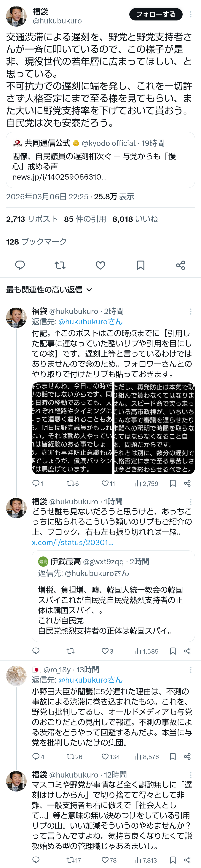Share the @ro_18y reply
201x868 pixels.
188,757
